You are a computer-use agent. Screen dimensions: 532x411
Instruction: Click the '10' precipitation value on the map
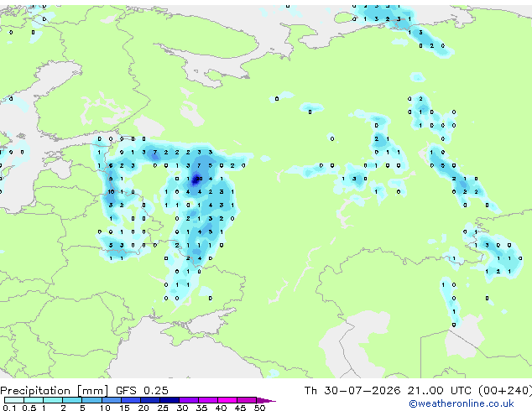(111, 191)
